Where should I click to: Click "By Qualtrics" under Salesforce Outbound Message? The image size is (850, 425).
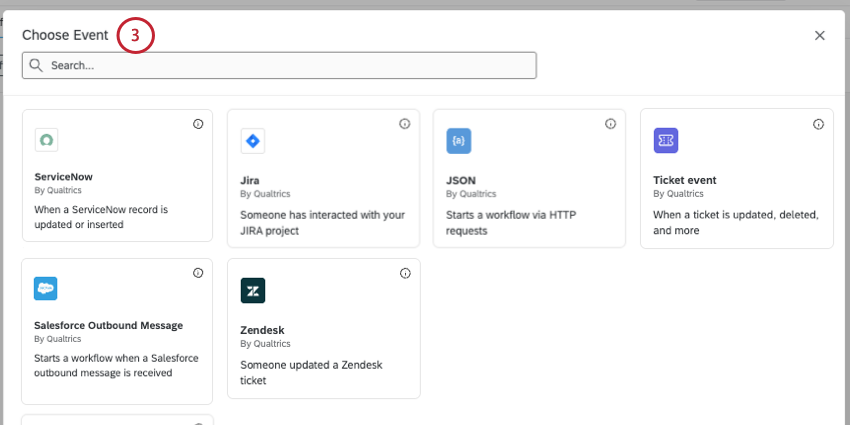point(57,339)
